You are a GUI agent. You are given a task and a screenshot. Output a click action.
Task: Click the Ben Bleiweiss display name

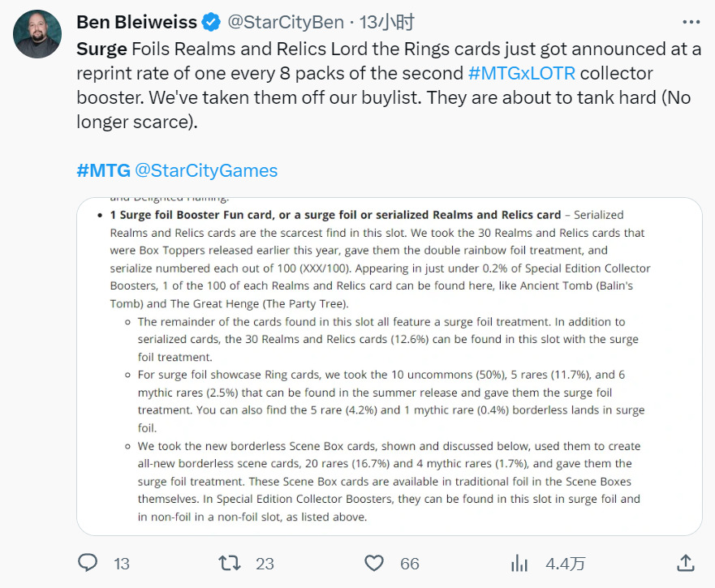[137, 22]
